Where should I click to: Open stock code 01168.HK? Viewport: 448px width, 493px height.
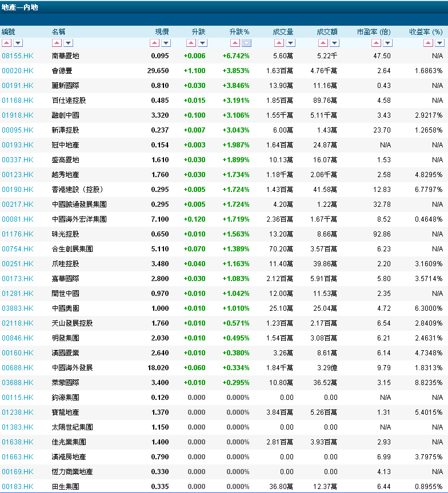18,101
